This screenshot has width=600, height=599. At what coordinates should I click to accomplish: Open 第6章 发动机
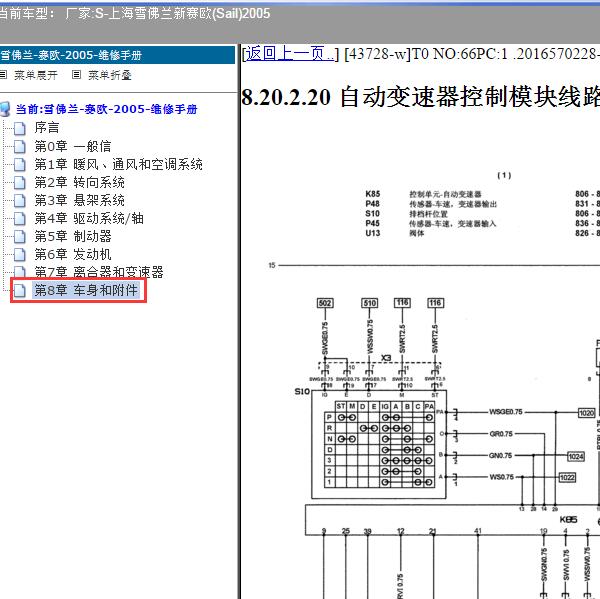click(73, 255)
